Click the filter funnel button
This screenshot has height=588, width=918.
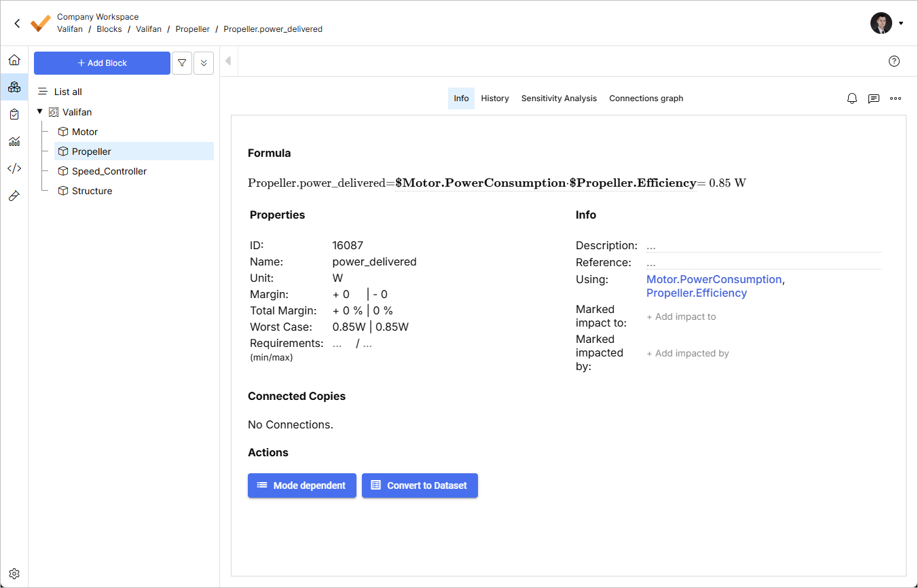182,63
